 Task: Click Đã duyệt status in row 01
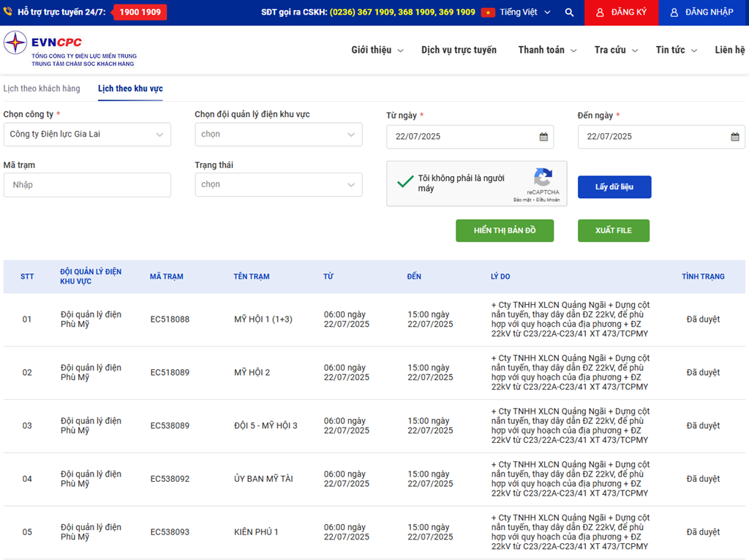pyautogui.click(x=703, y=319)
